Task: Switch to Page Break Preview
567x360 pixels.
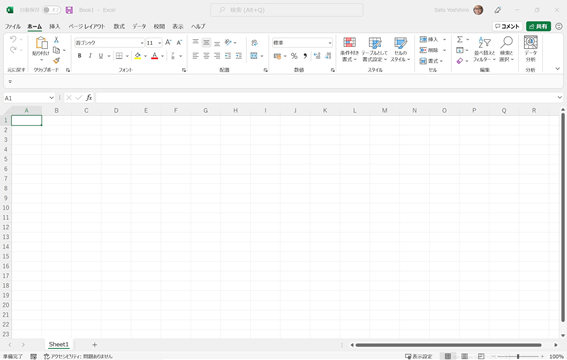Action: tap(481, 356)
